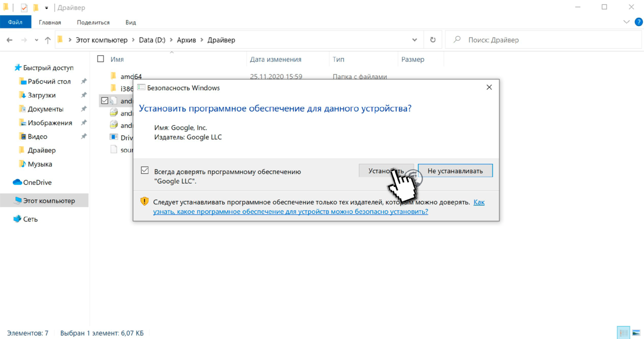Go up one level with the Up arrow
This screenshot has width=644, height=339.
(x=48, y=40)
